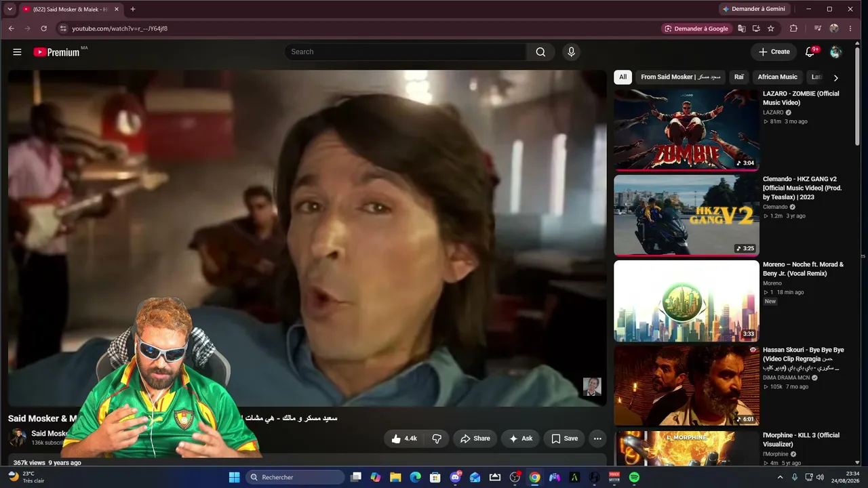Open the Said Mosker channel avatar
Screen dimensions: 868x488
tap(17, 438)
